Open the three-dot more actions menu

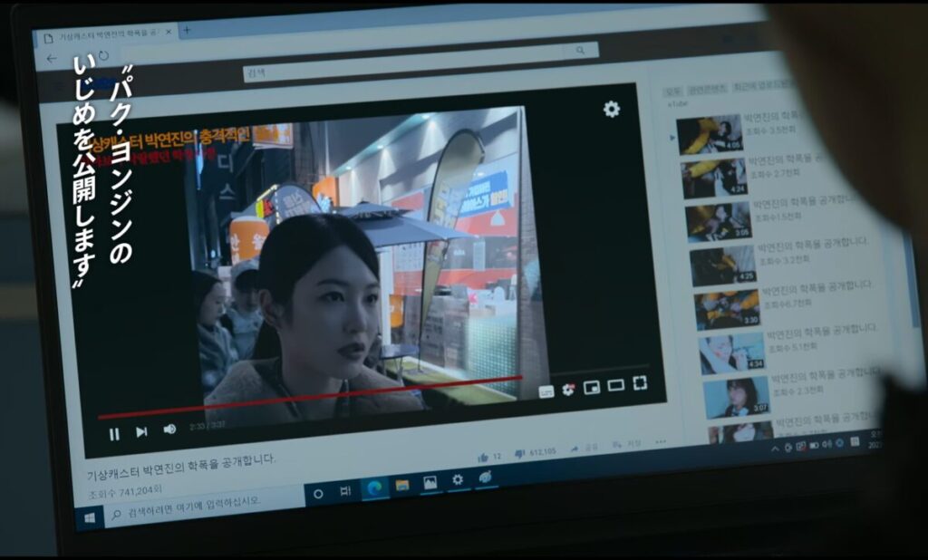661,441
